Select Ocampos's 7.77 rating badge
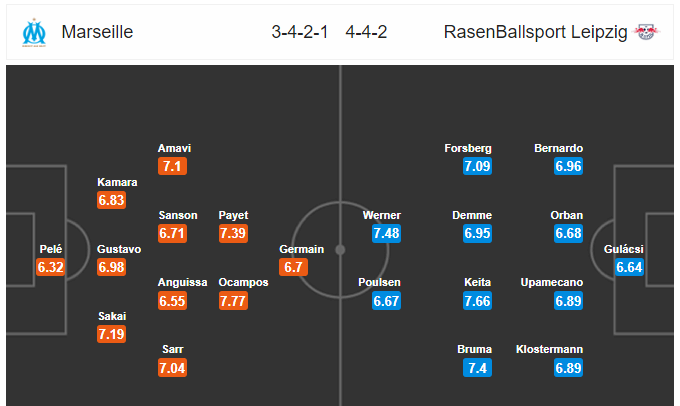Screen dimensions: 680x406 233,301
